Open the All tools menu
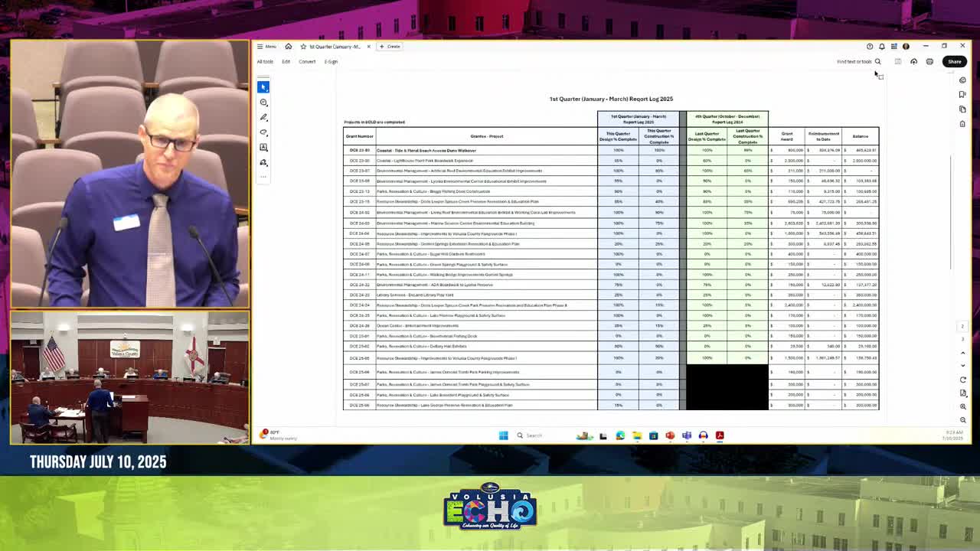This screenshot has height=551, width=980. tap(265, 61)
